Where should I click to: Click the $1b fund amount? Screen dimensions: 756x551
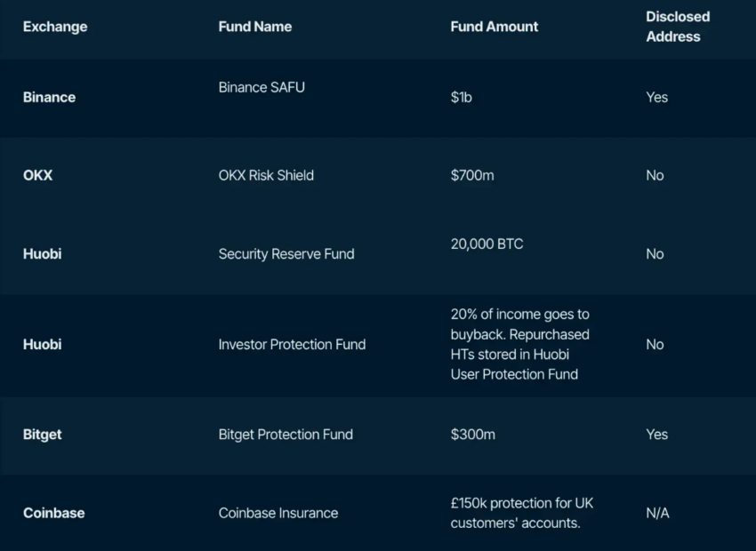pos(462,97)
